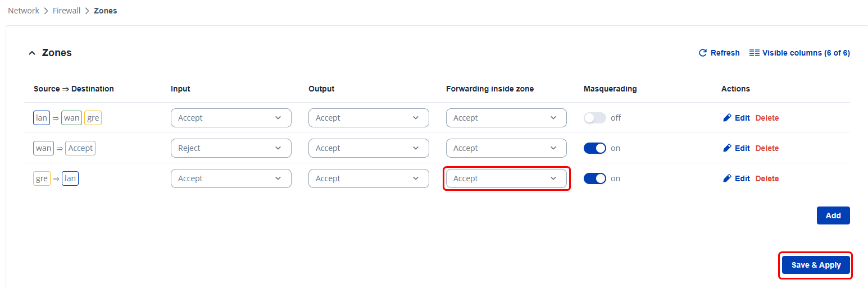This screenshot has width=868, height=289.
Task: Click the Add zone button
Action: pyautogui.click(x=833, y=215)
